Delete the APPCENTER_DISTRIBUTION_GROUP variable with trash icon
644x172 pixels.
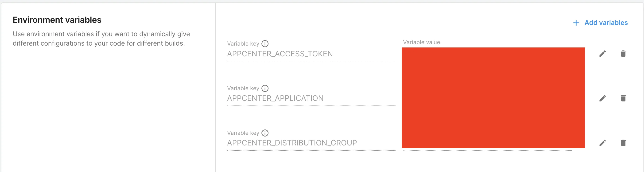(623, 143)
